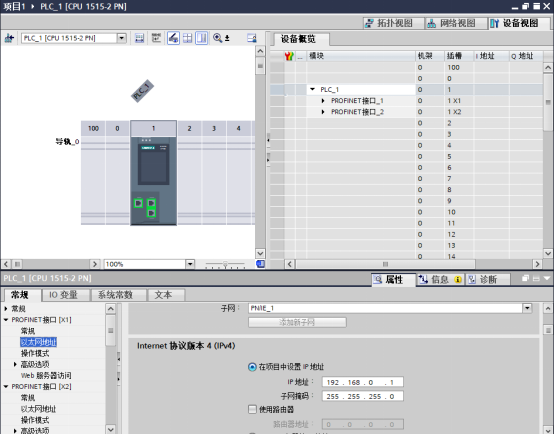The width and height of the screenshot is (554, 435).
Task: Select 操作模式 under PROFINET接口 [X1]
Action: 35,353
